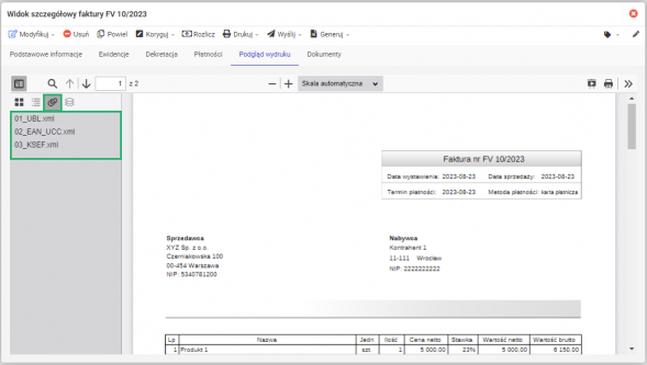Delete invoice with Usuń button
This screenshot has width=647, height=365.
(76, 34)
